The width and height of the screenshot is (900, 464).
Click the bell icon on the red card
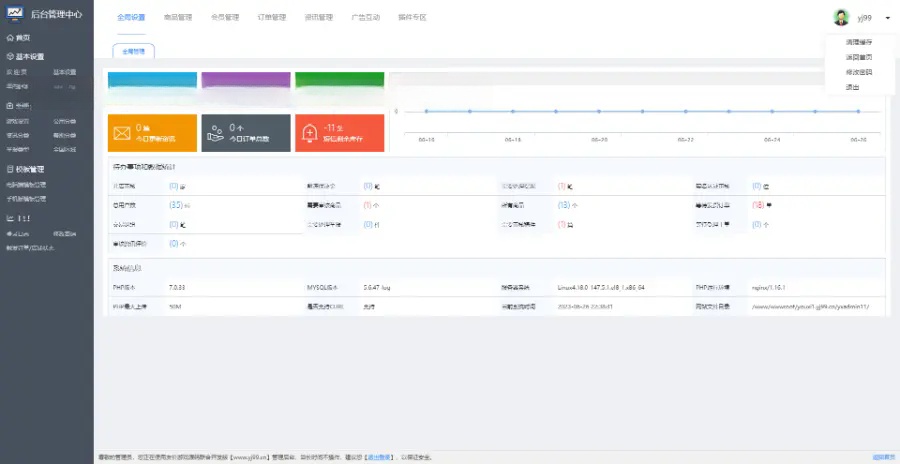coord(310,132)
